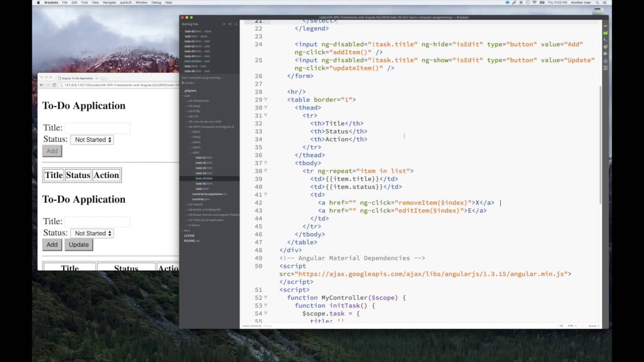Screen dimensions: 644x362
Task: Open the first Status Not Started dropdown in browser
Action: (x=93, y=140)
